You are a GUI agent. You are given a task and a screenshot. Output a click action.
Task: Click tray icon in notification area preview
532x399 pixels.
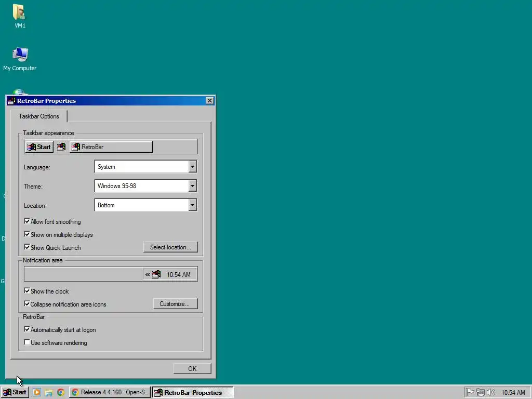[156, 274]
